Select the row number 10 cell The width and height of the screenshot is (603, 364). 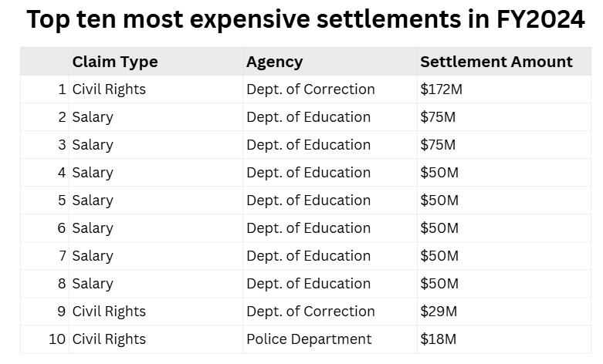[x=58, y=339]
